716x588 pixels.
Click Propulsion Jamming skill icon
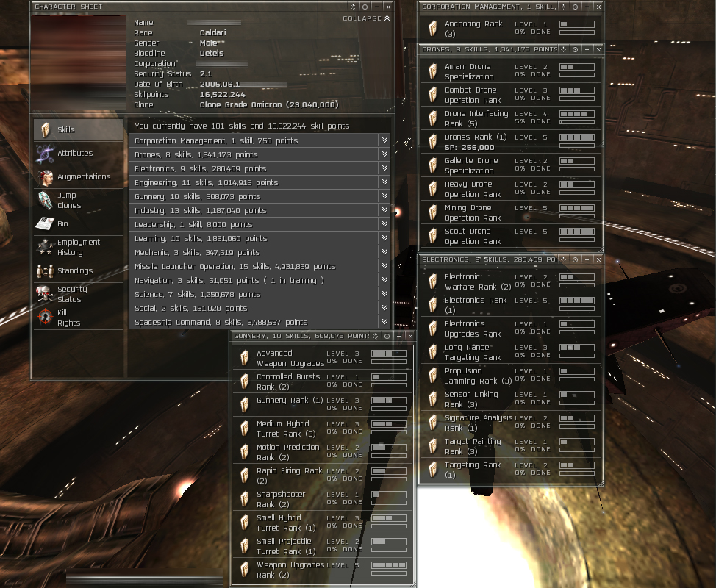(x=432, y=376)
